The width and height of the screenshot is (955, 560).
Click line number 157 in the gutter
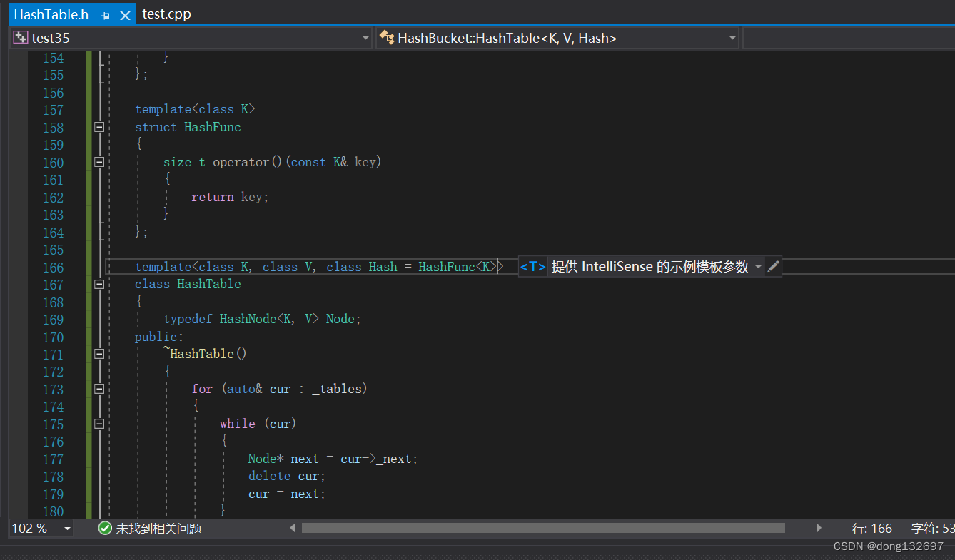(53, 110)
